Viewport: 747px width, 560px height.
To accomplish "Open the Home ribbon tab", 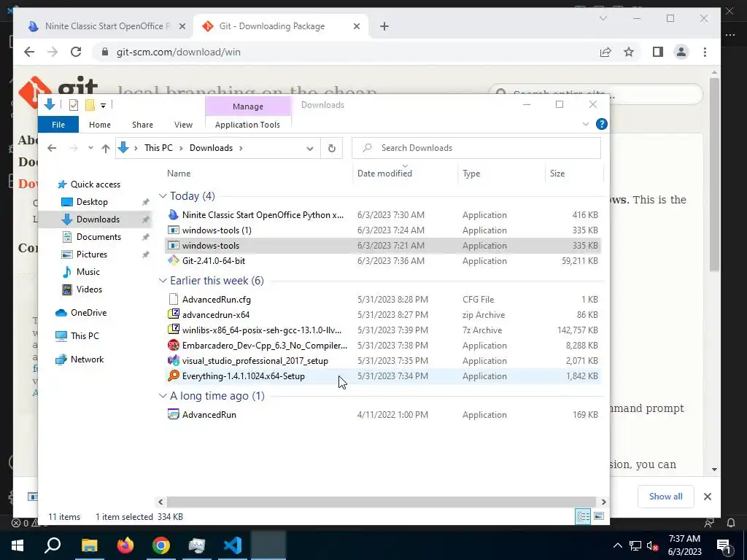I will click(99, 125).
